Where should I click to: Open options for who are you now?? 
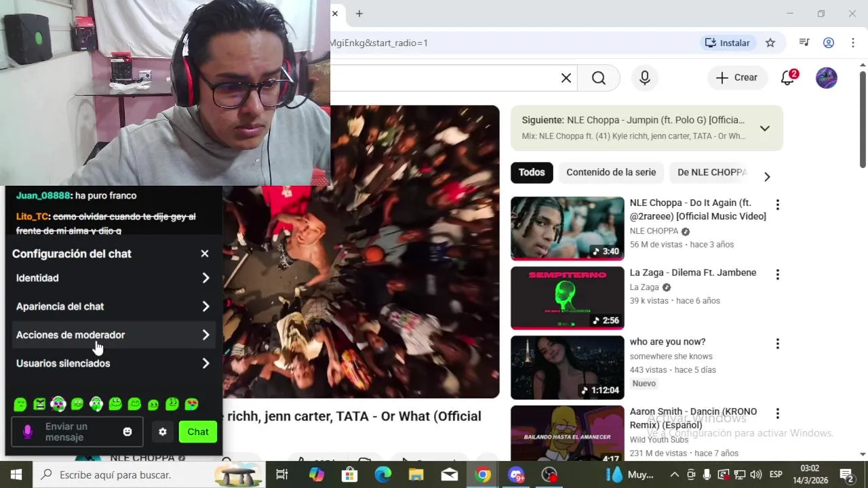pyautogui.click(x=778, y=344)
